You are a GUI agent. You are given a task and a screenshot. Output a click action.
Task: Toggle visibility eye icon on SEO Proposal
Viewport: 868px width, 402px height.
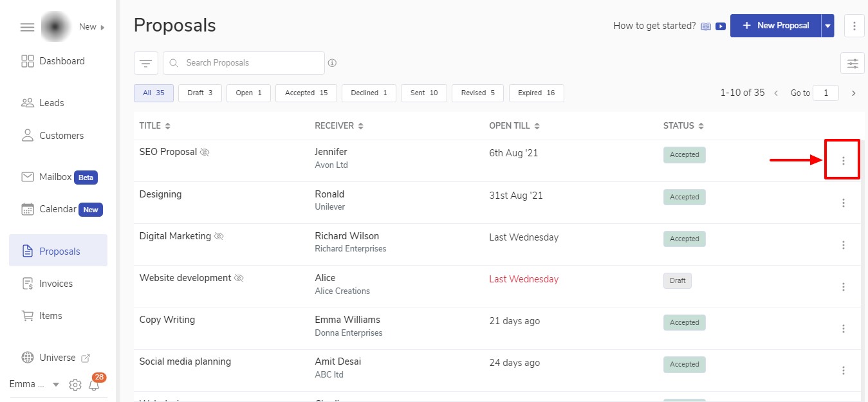point(205,152)
